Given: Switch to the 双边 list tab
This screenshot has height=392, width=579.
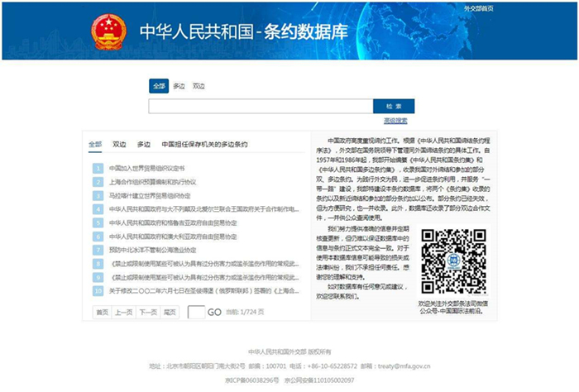Looking at the screenshot, I should tap(119, 145).
